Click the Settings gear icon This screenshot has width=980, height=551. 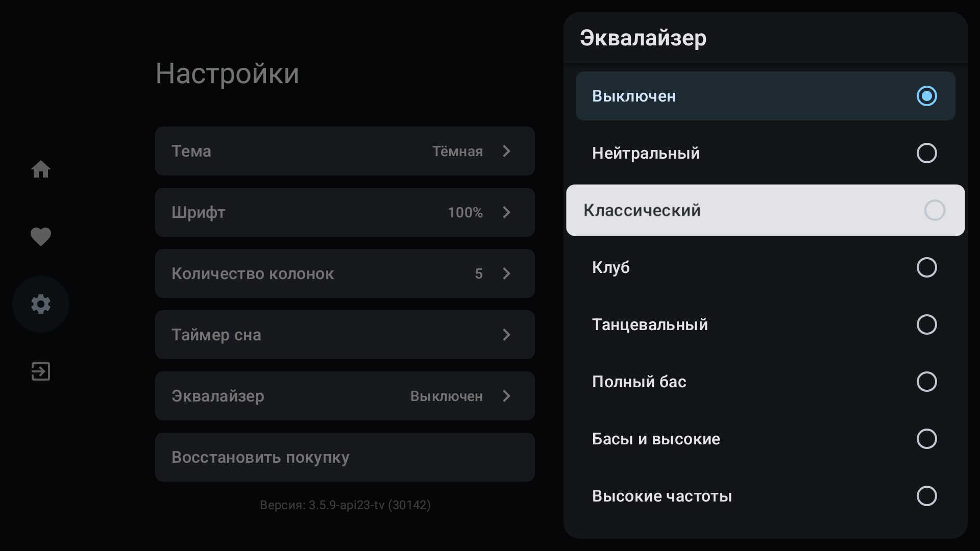click(x=41, y=304)
